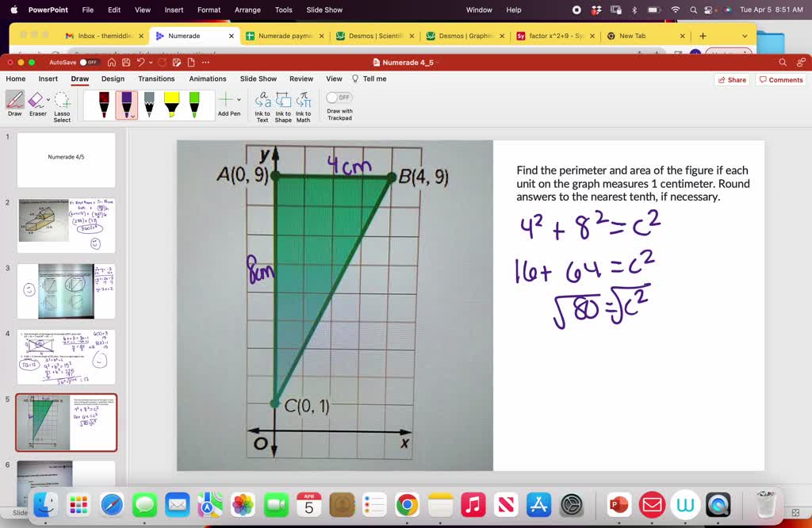Open the Eraser options dropdown arrow
This screenshot has height=528, width=812.
[x=48, y=98]
